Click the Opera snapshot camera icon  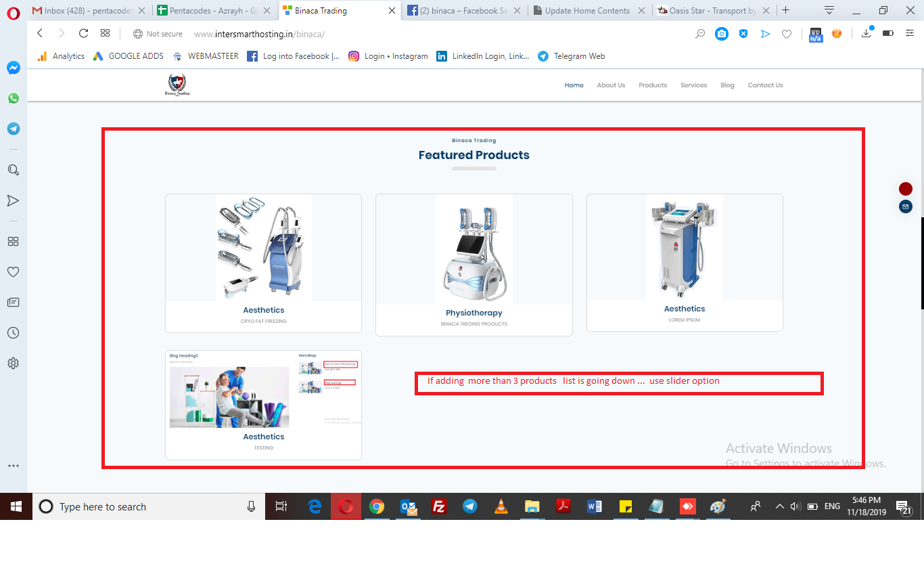point(722,34)
